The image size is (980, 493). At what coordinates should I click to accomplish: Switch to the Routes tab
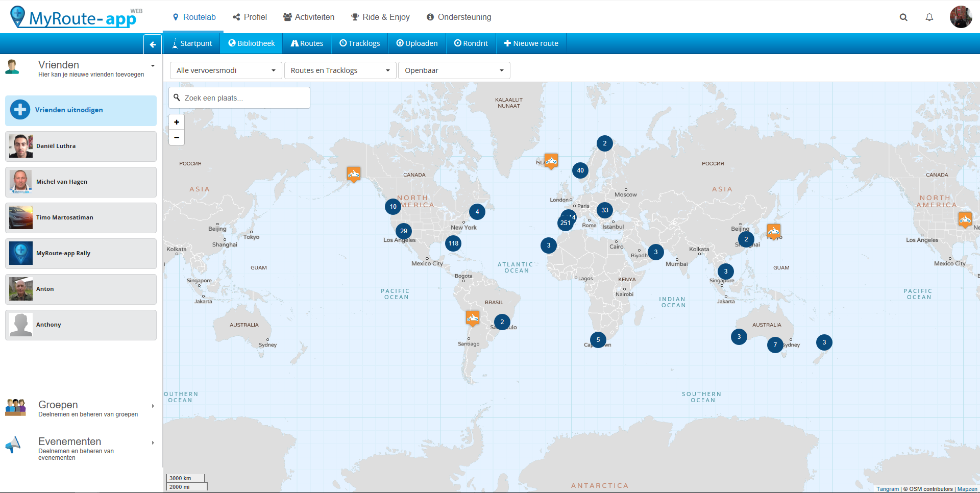point(307,43)
